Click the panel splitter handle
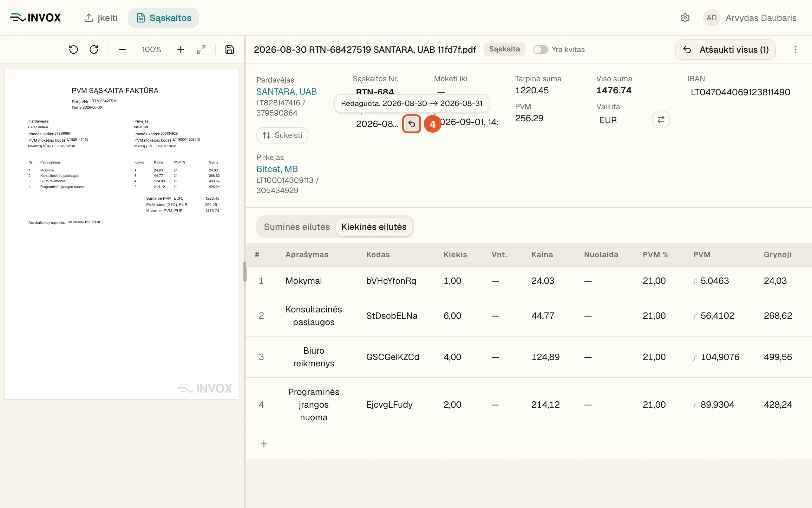The height and width of the screenshot is (508, 812). click(x=245, y=272)
